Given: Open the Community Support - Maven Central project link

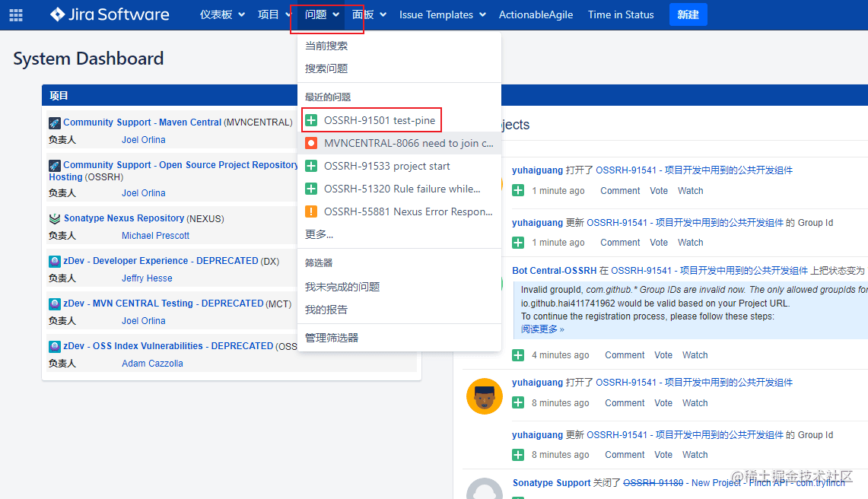Looking at the screenshot, I should [142, 122].
